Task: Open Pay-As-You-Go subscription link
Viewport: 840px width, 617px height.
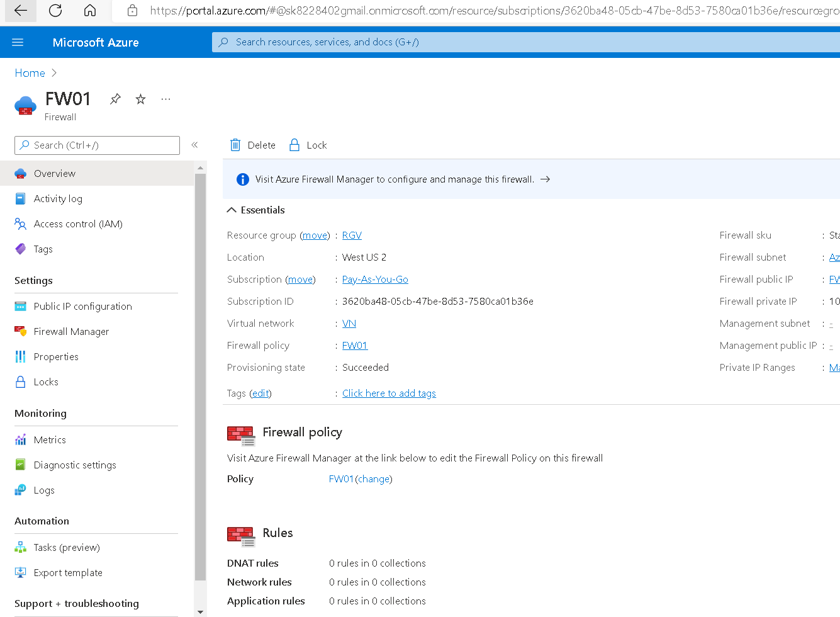Action: pos(375,280)
